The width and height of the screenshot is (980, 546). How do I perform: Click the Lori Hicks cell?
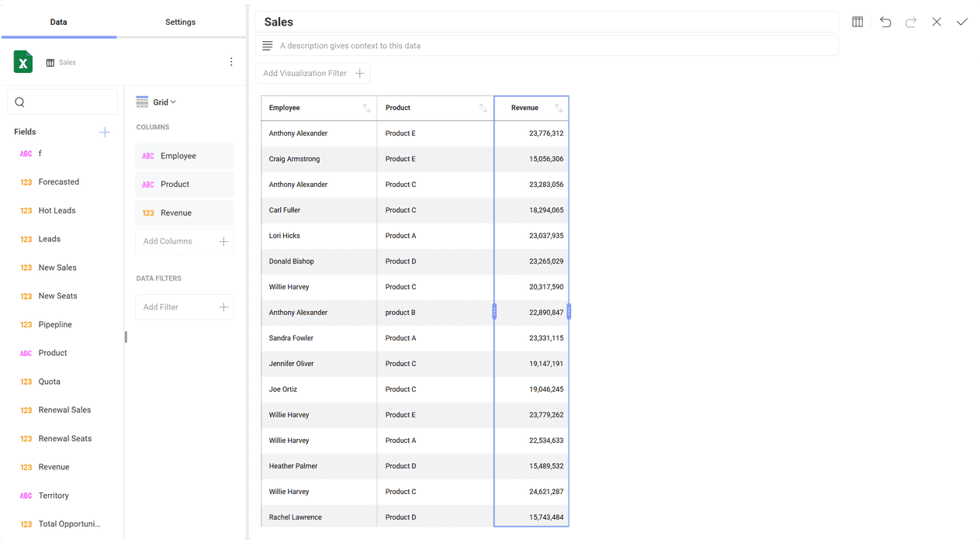319,236
